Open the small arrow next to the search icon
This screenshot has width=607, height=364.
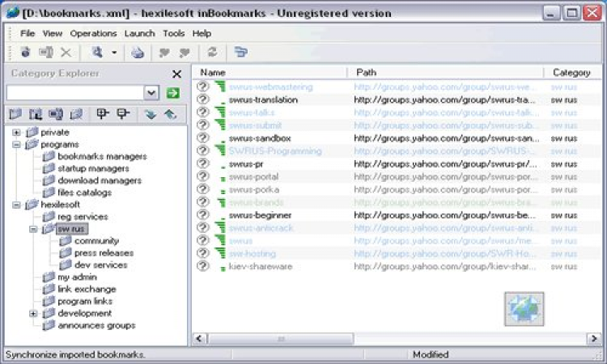(114, 53)
